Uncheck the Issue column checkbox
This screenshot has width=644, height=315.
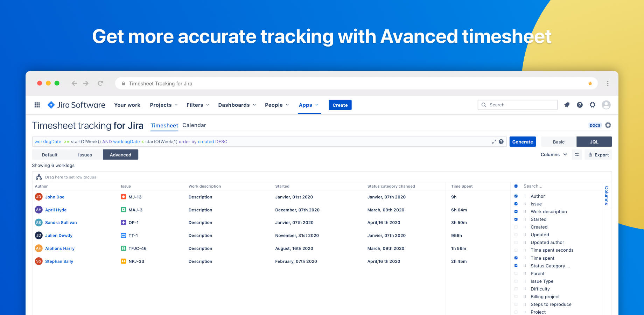point(516,204)
